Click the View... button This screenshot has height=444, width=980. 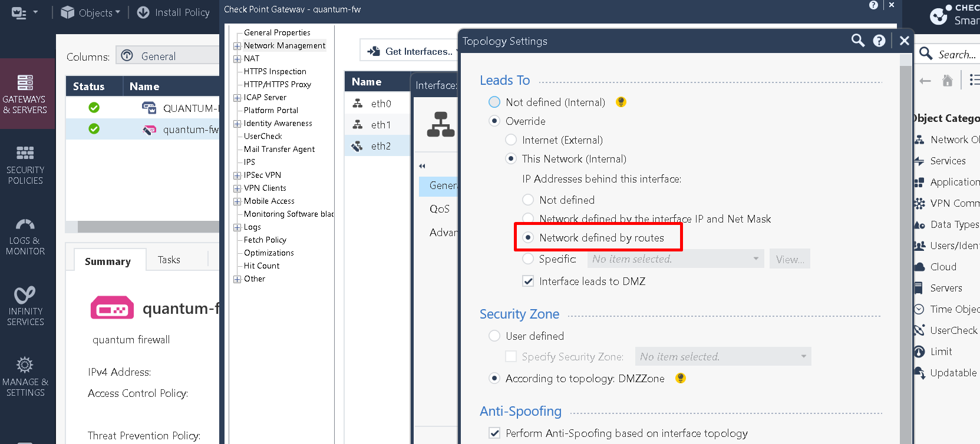(790, 259)
